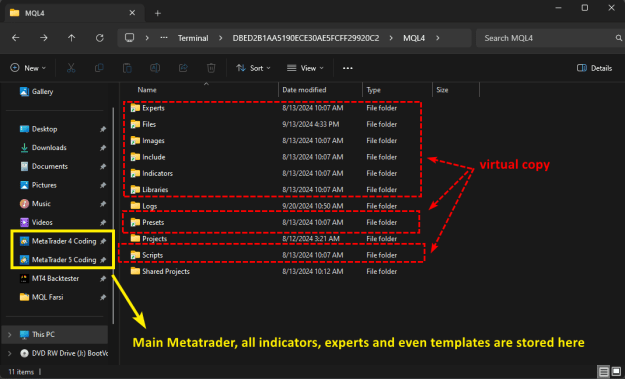Go up one folder level
The height and width of the screenshot is (379, 625).
71,38
